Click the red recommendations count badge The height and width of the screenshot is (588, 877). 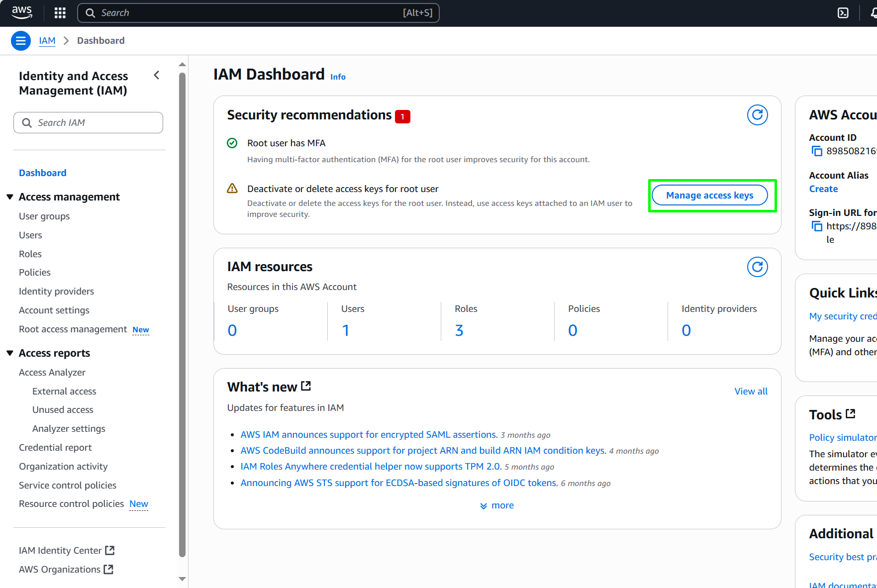coord(402,116)
